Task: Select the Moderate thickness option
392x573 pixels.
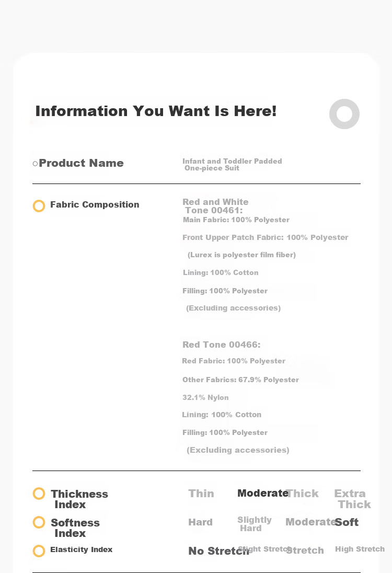Action: tap(263, 493)
